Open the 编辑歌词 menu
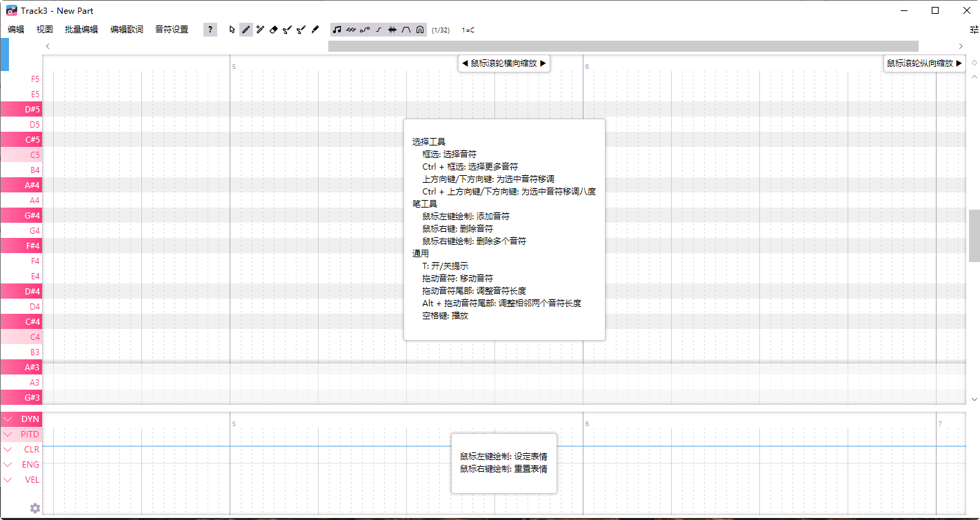 click(126, 29)
